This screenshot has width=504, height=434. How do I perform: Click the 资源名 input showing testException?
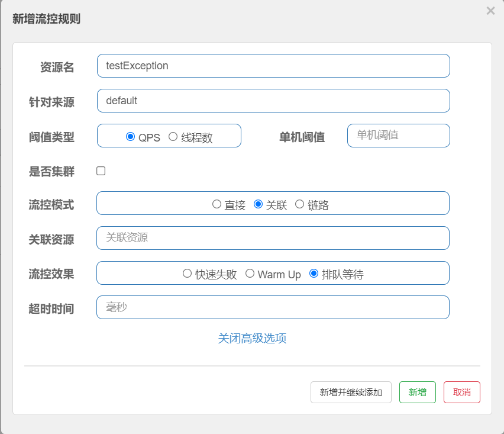273,66
